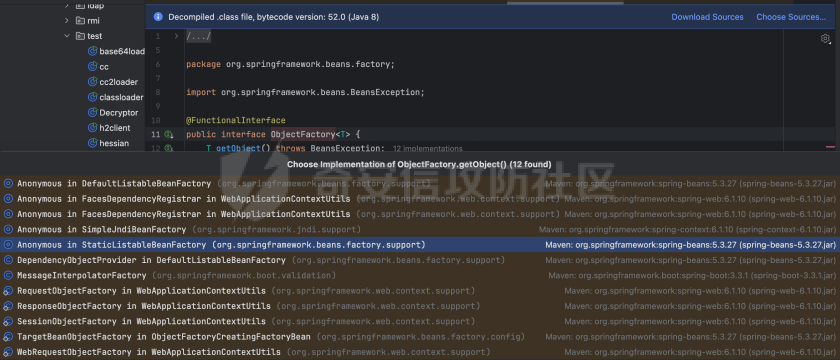This screenshot has height=360, width=840.
Task: Click implementations gutter icon on line 12
Action: [168, 147]
